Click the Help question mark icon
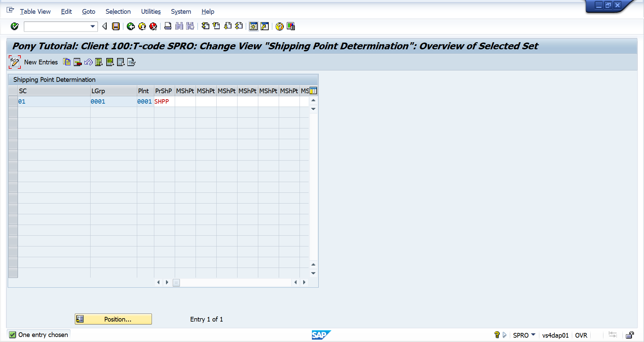This screenshot has height=342, width=644. (x=279, y=26)
